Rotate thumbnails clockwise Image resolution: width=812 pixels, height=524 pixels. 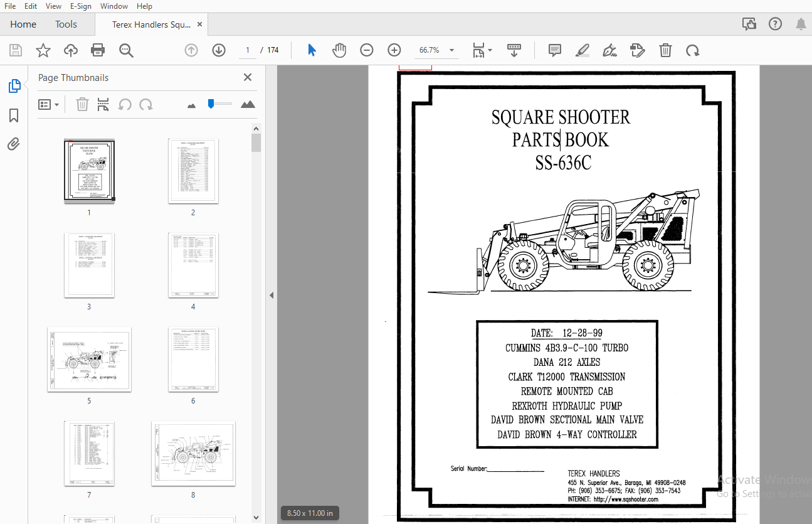click(146, 104)
